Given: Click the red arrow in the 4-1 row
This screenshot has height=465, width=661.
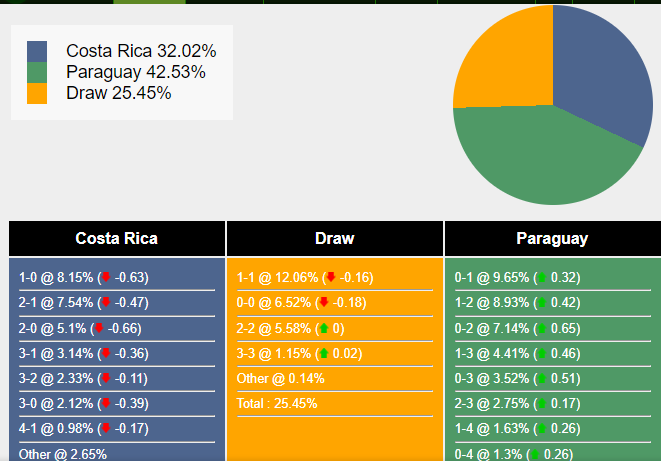Looking at the screenshot, I should coord(106,428).
